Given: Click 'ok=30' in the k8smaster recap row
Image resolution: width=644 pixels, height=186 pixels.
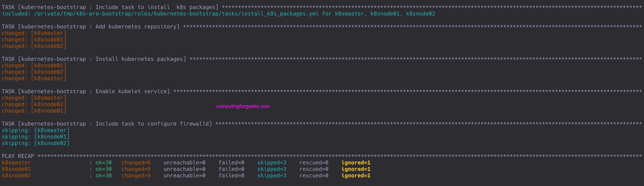Looking at the screenshot, I should tap(103, 163).
